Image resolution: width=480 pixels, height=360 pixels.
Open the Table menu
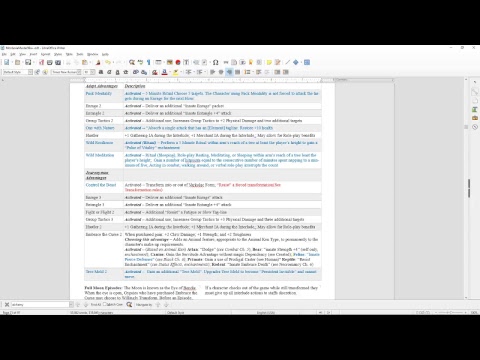coord(69,54)
